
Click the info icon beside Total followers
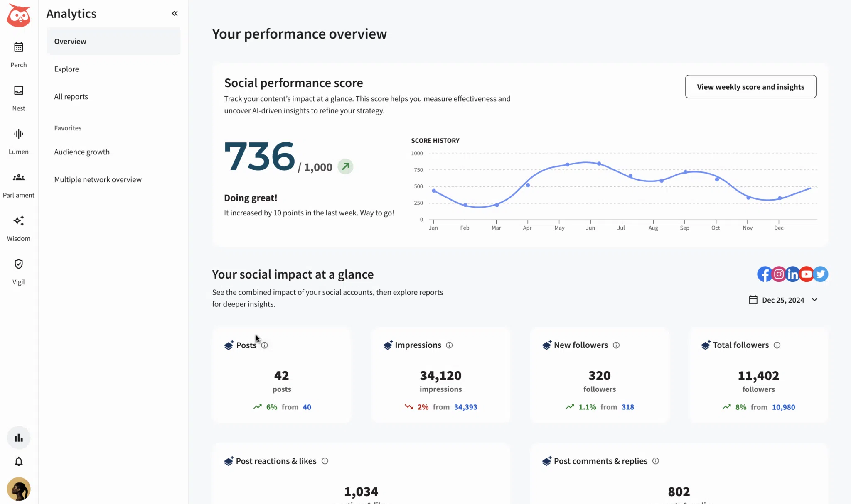[777, 345]
